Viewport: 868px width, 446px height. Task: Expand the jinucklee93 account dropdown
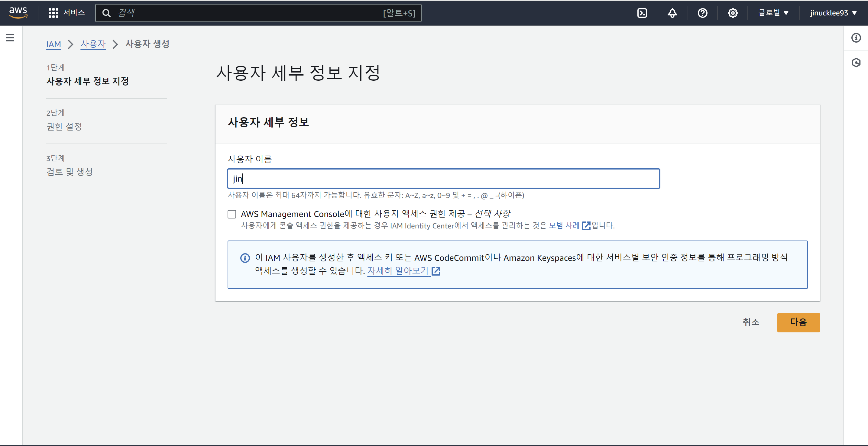click(834, 13)
